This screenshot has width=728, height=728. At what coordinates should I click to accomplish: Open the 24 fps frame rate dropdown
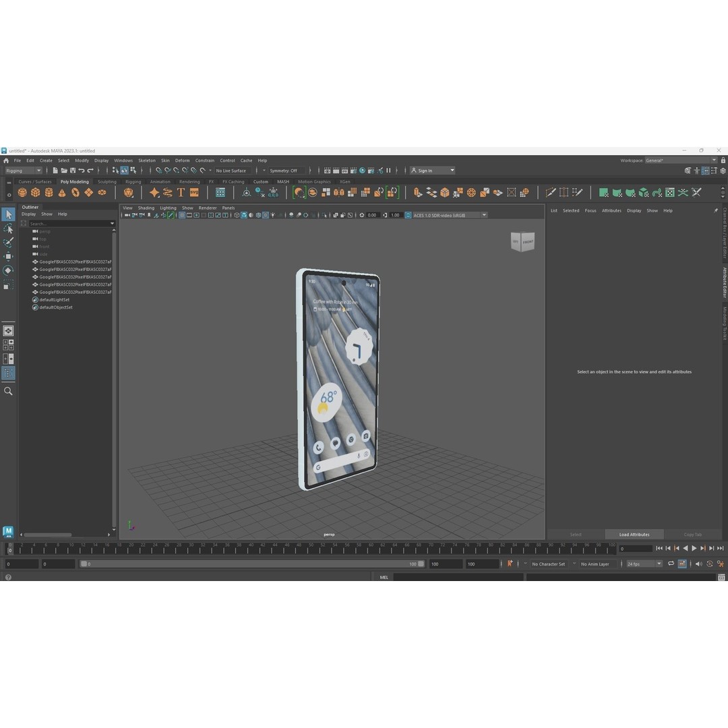(644, 564)
